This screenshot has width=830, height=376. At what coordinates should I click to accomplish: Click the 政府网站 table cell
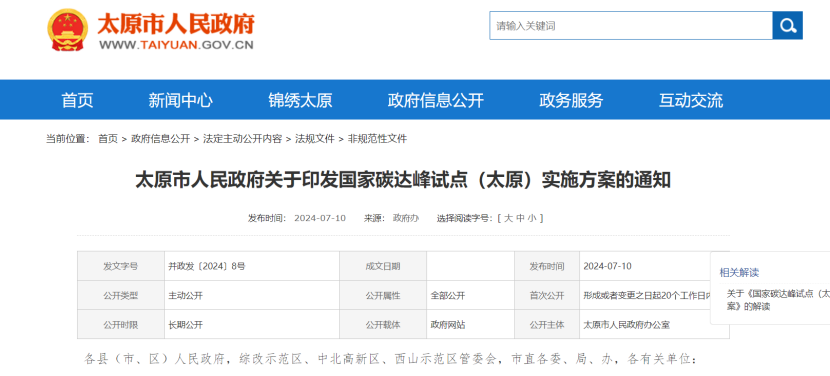471,325
